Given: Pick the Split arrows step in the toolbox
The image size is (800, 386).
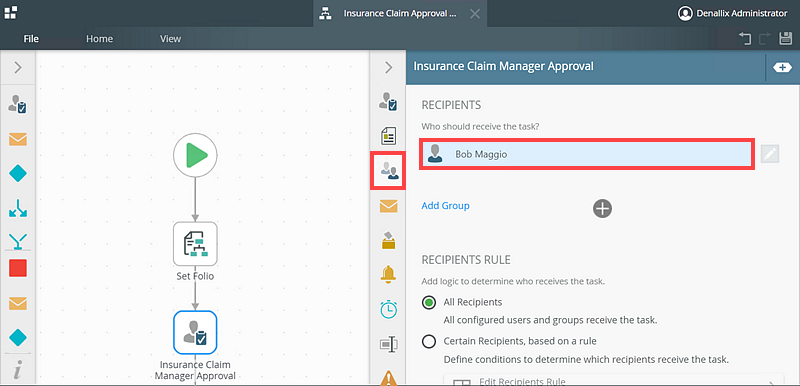Looking at the screenshot, I should click(18, 208).
